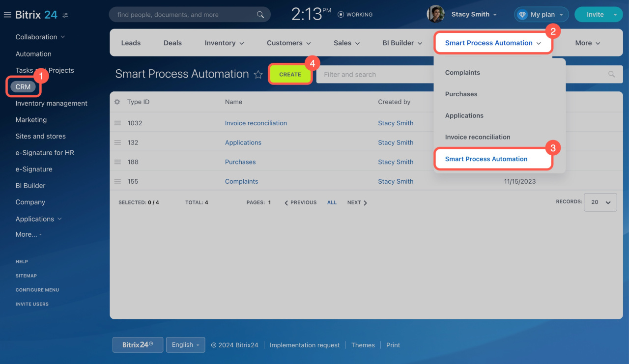Screen dimensions: 629x364
Task: Open the Records per page dropdown
Action: tap(600, 202)
